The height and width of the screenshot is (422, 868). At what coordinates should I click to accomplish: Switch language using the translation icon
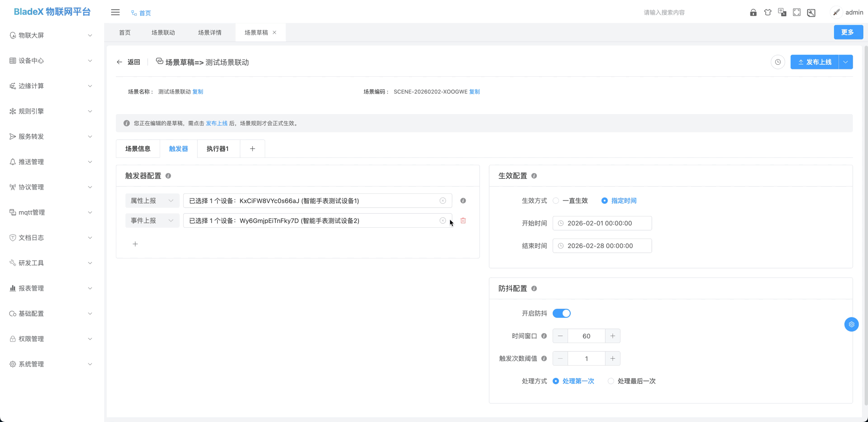(x=782, y=12)
